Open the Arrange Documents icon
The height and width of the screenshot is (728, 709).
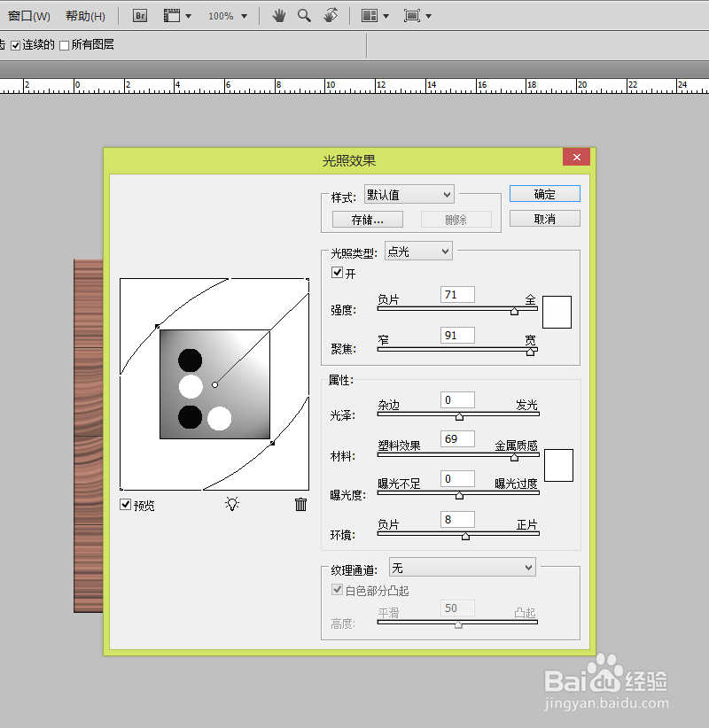click(370, 16)
